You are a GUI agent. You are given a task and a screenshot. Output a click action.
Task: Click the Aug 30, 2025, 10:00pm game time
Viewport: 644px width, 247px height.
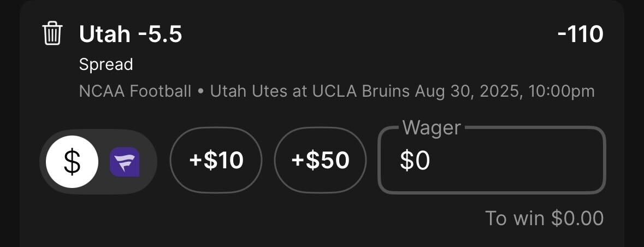[x=505, y=91]
